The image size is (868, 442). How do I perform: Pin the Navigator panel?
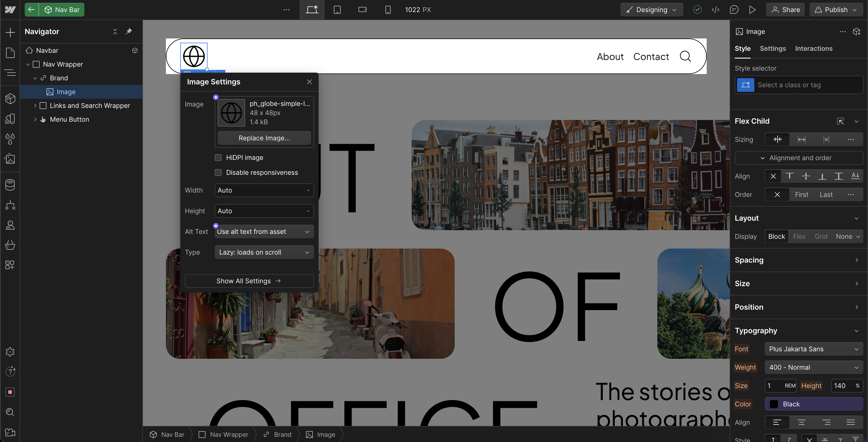pos(129,31)
